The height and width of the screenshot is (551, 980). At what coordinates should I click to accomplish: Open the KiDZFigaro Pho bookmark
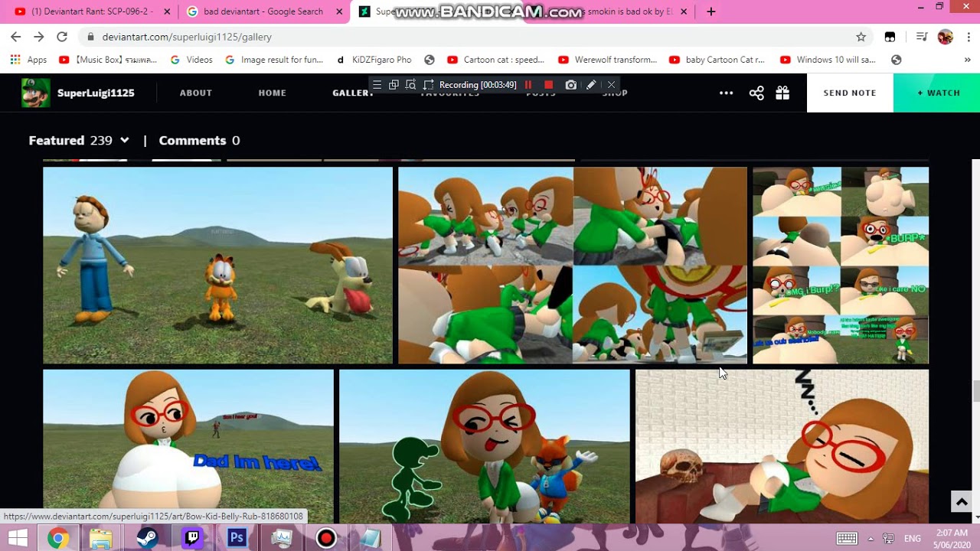pyautogui.click(x=374, y=60)
